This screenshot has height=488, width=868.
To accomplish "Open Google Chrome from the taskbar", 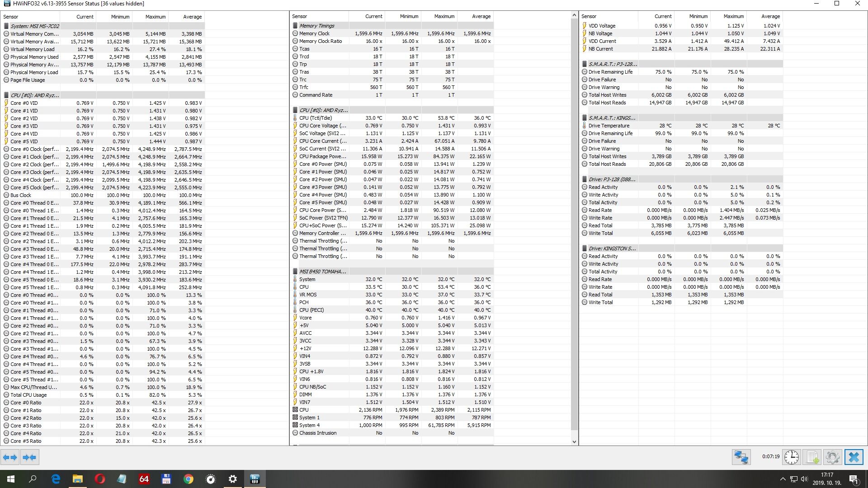I will pyautogui.click(x=189, y=479).
